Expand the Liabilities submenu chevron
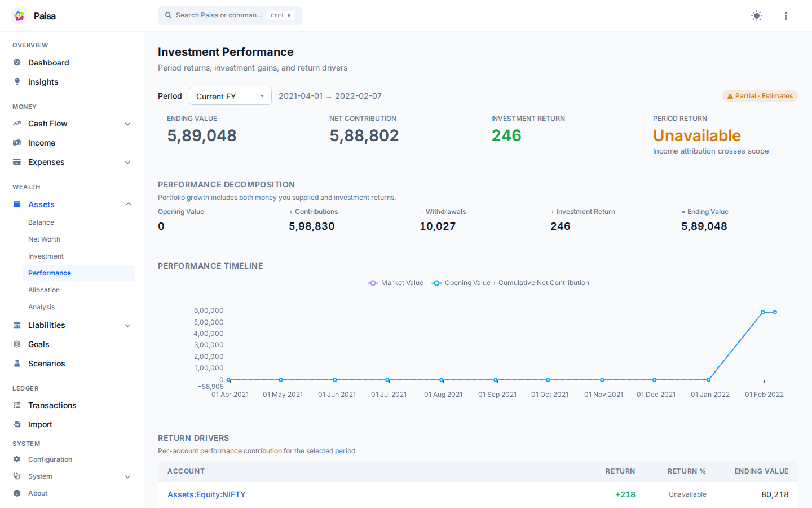The width and height of the screenshot is (812, 508). [128, 326]
